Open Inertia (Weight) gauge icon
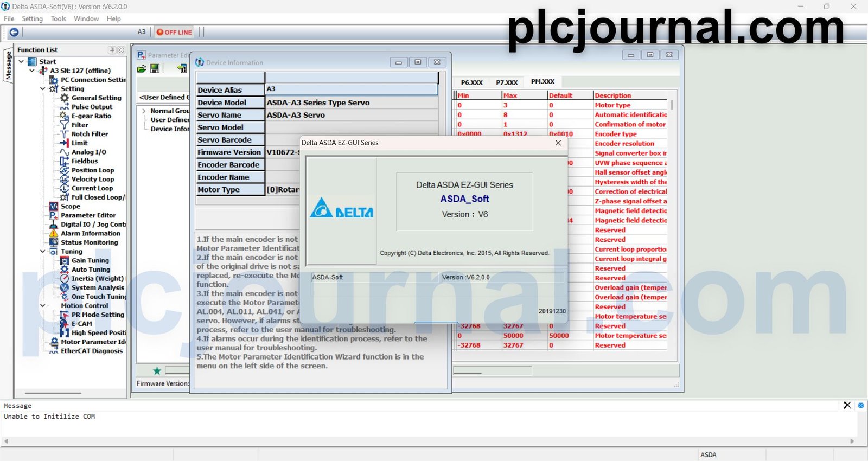 pyautogui.click(x=65, y=279)
